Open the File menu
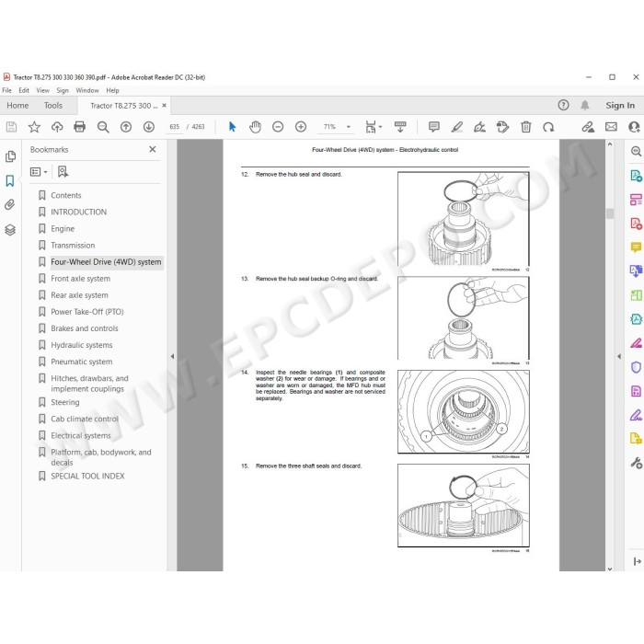The height and width of the screenshot is (644, 644). (x=7, y=90)
